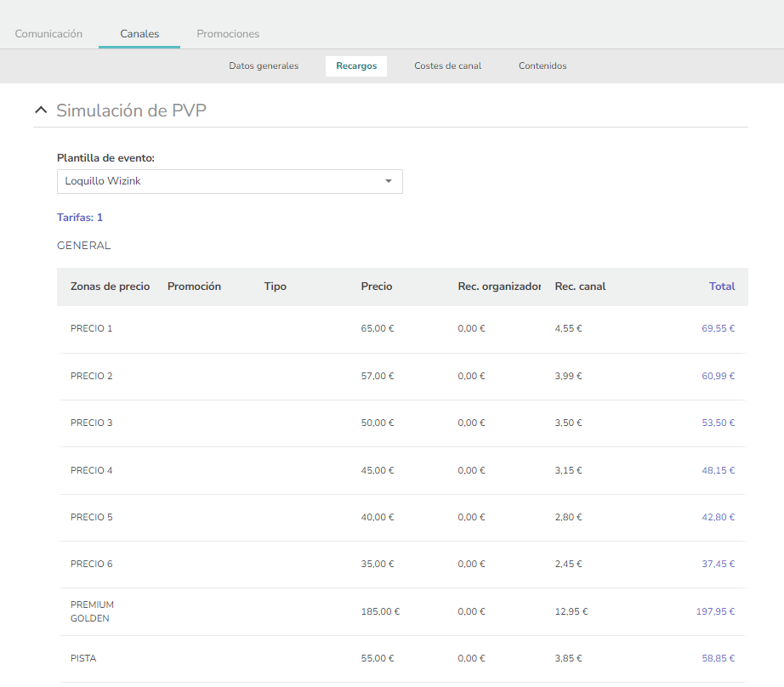Select the Canales tab

(x=139, y=33)
